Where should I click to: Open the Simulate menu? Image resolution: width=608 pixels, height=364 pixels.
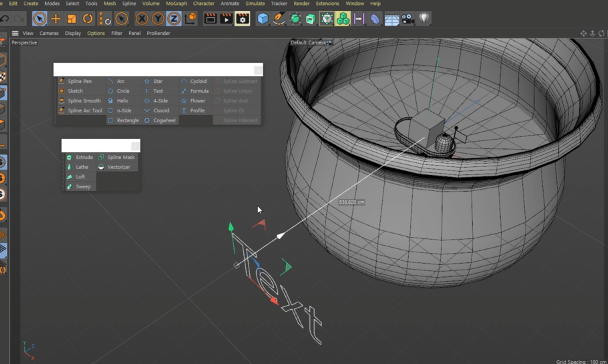point(255,3)
